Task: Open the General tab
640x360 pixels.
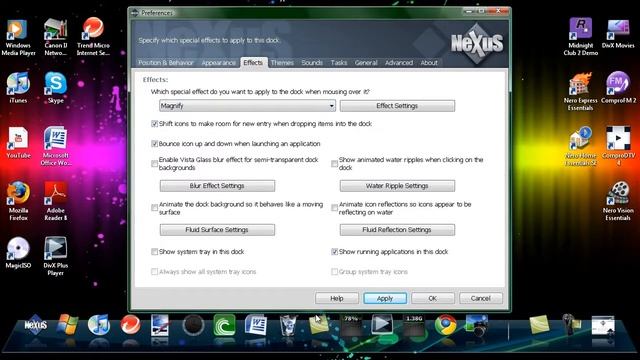Action: point(366,63)
